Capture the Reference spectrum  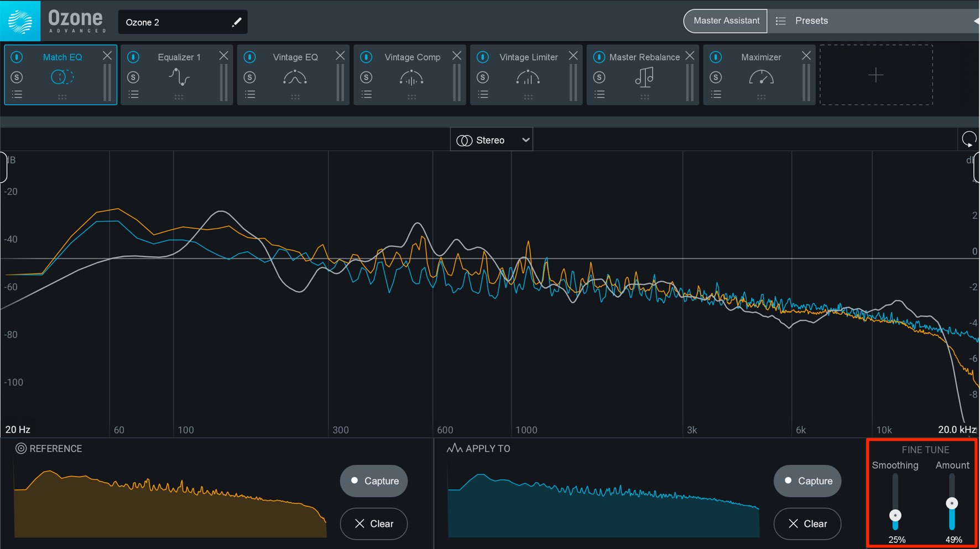point(374,481)
